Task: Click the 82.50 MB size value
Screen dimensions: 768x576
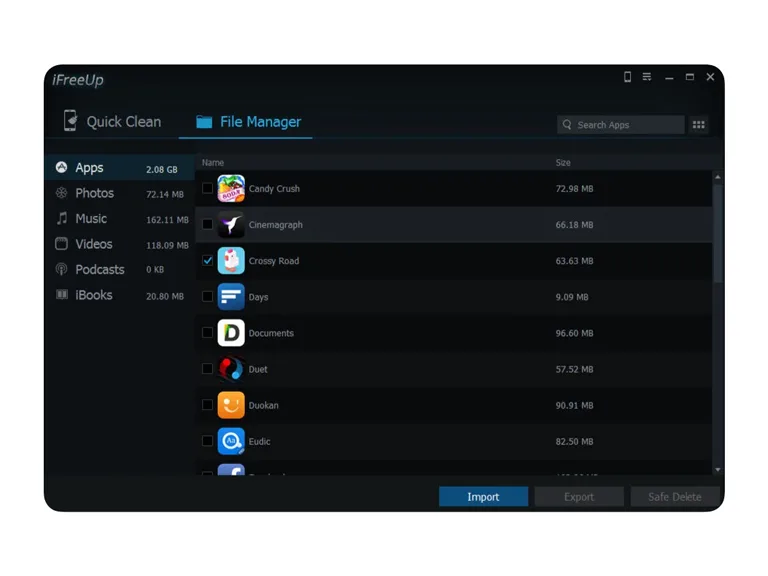Action: click(575, 441)
